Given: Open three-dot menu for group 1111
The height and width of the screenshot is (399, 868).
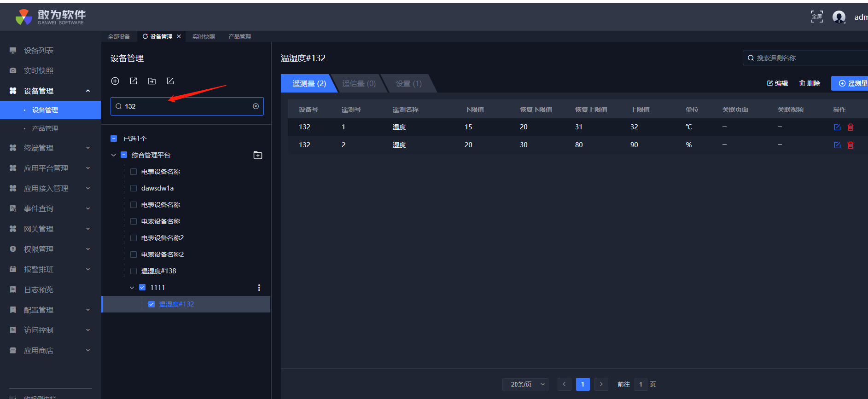Looking at the screenshot, I should click(x=259, y=288).
